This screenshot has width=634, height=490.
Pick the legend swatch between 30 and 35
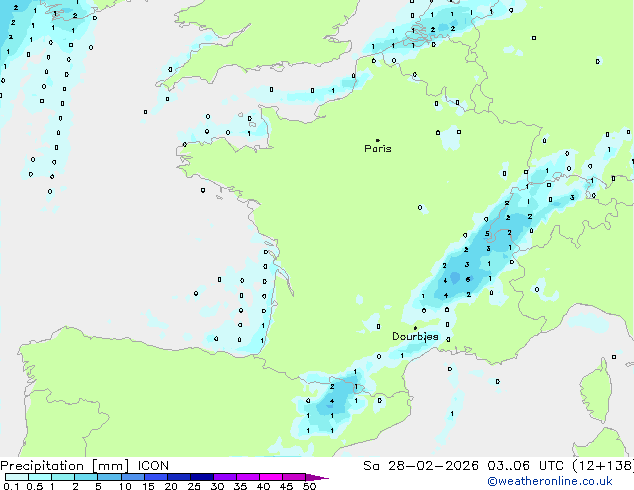pyautogui.click(x=225, y=477)
